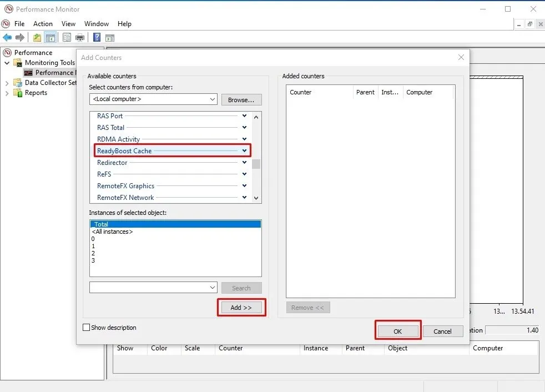Click the Print icon in toolbar
Image resolution: width=545 pixels, height=392 pixels.
pyautogui.click(x=80, y=38)
